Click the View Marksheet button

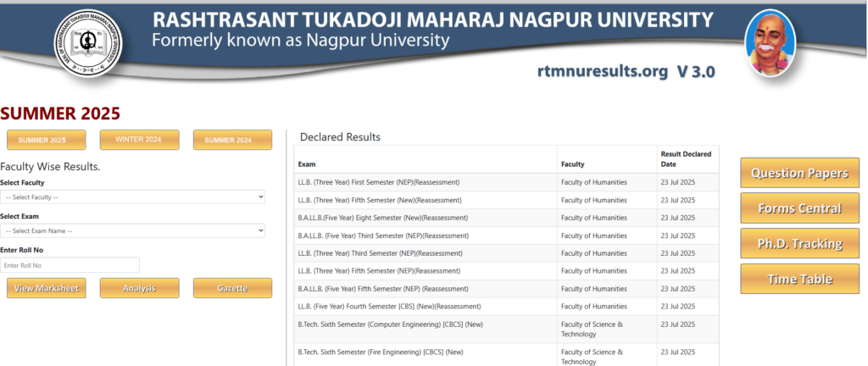pos(47,288)
